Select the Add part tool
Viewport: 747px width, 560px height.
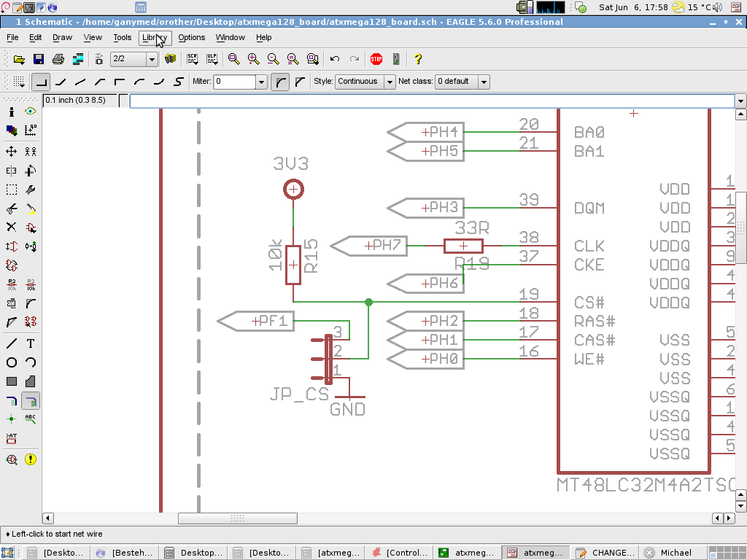(x=31, y=227)
